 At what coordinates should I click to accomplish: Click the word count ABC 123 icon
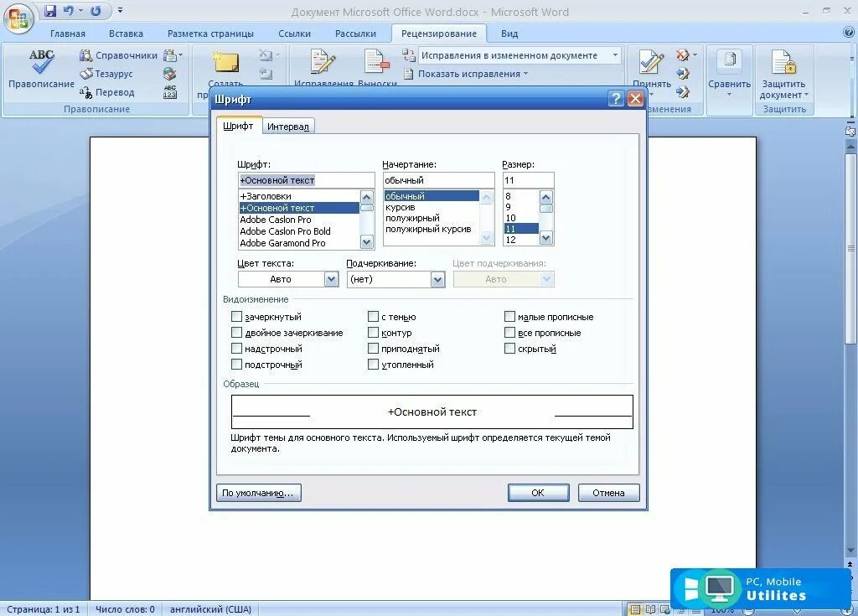(x=170, y=91)
